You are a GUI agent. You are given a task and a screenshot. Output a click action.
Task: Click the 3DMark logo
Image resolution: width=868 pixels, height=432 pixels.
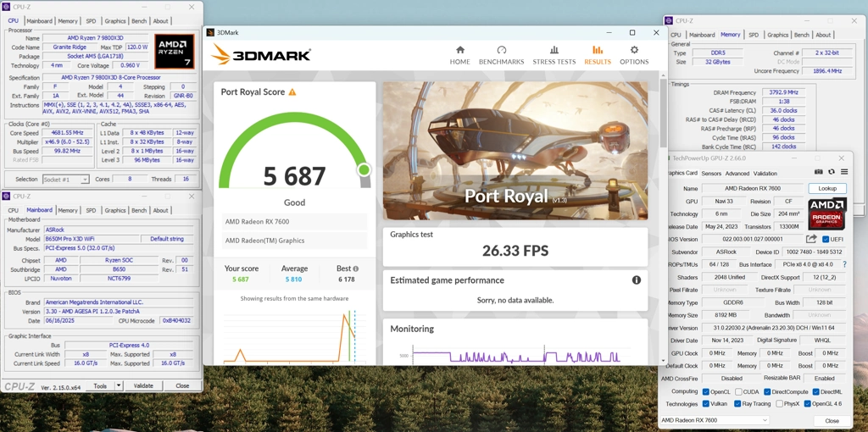(x=261, y=55)
